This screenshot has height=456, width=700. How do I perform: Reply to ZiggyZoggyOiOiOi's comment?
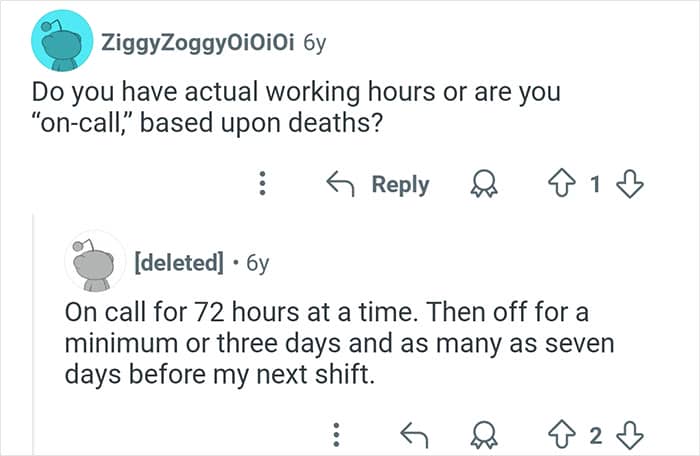click(x=378, y=185)
